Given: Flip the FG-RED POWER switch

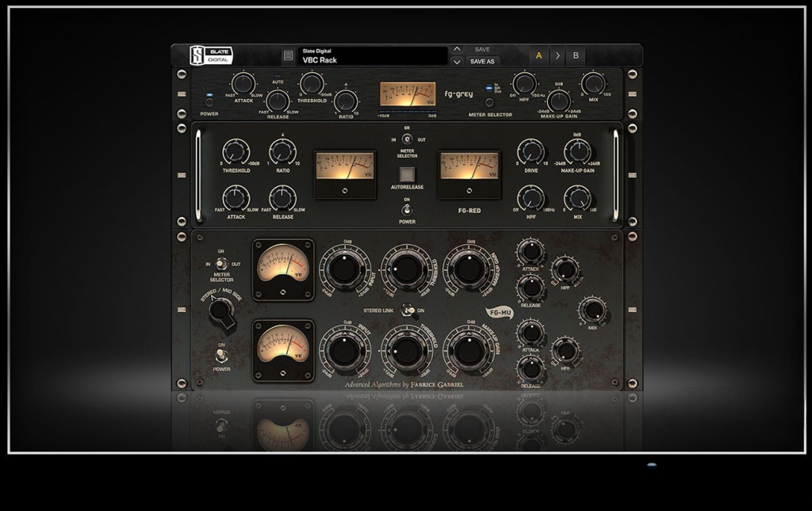Looking at the screenshot, I should click(407, 210).
